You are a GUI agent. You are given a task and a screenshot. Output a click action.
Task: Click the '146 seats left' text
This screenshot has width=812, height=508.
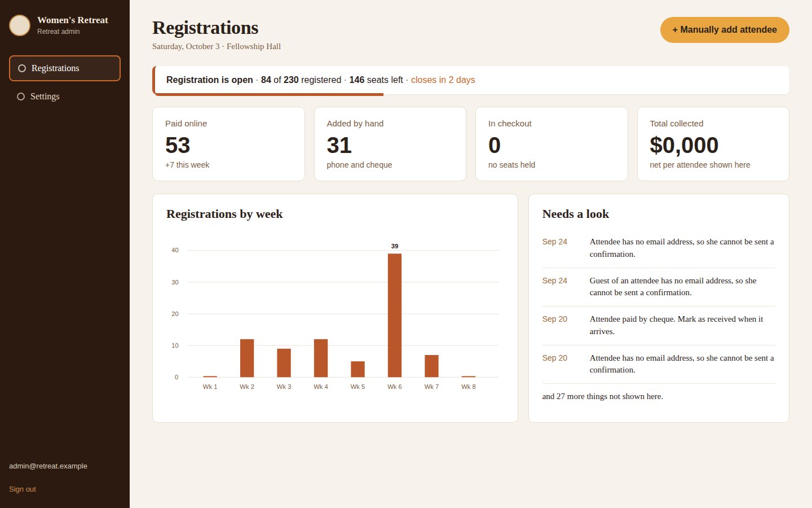[376, 80]
